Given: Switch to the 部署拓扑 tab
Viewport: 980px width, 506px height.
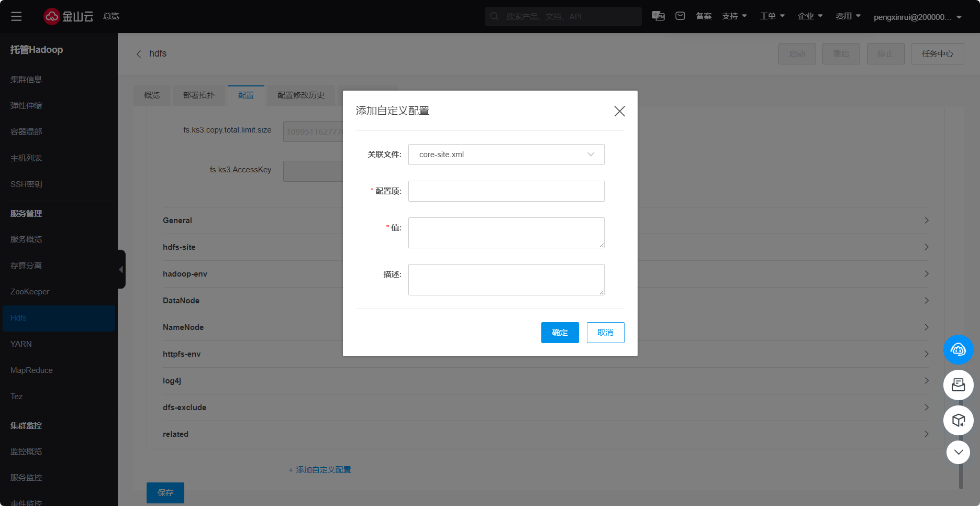Looking at the screenshot, I should [198, 95].
